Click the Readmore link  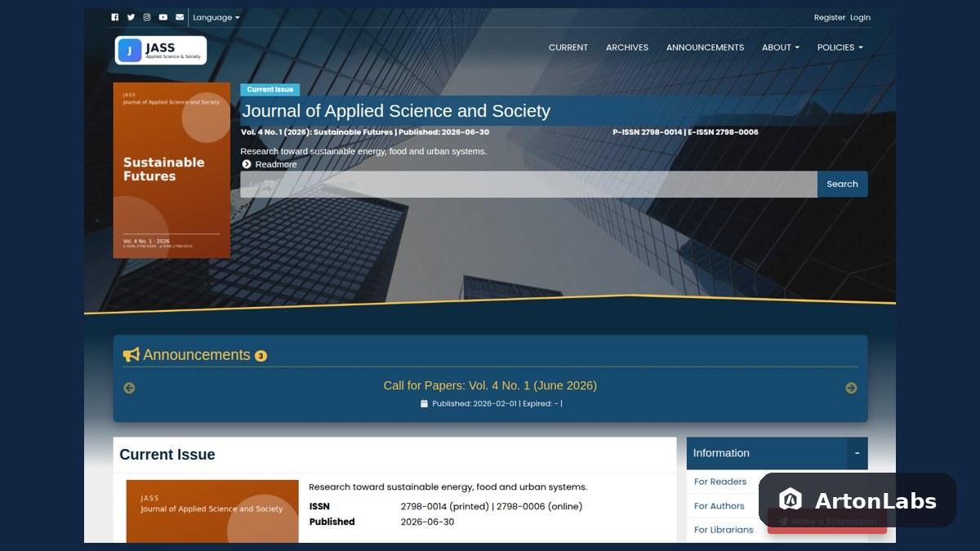click(x=276, y=164)
